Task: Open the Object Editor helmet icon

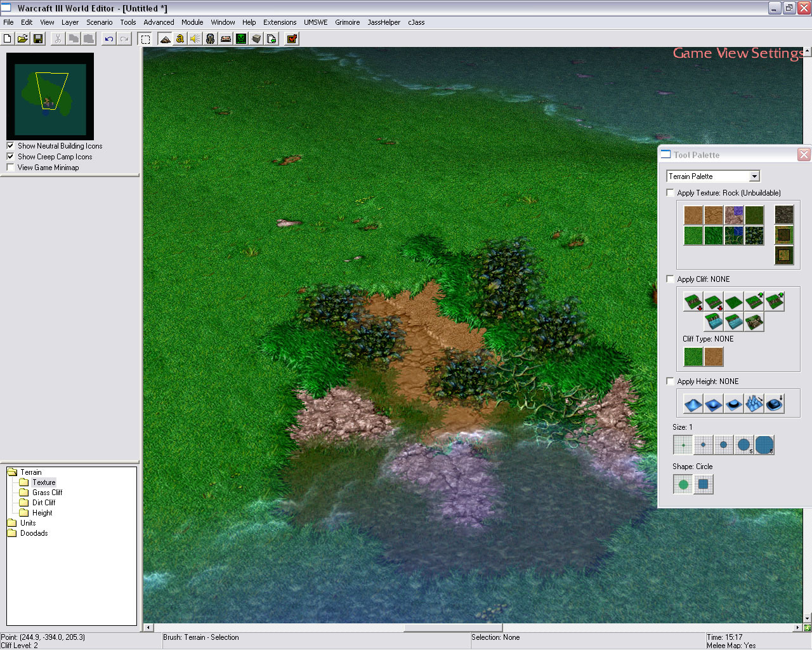Action: coord(211,39)
